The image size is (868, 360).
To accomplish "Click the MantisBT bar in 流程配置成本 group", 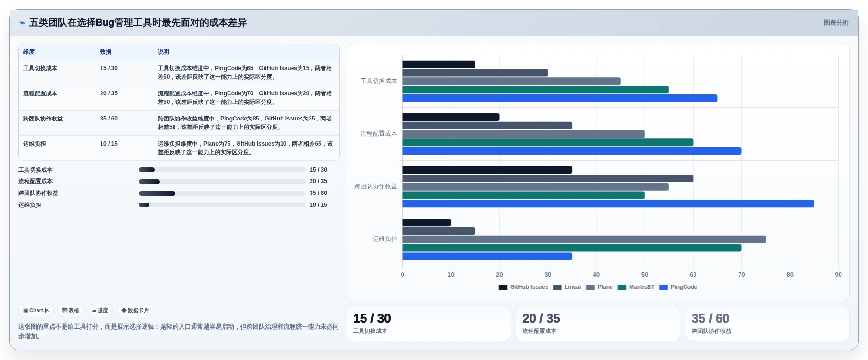I will tap(548, 142).
